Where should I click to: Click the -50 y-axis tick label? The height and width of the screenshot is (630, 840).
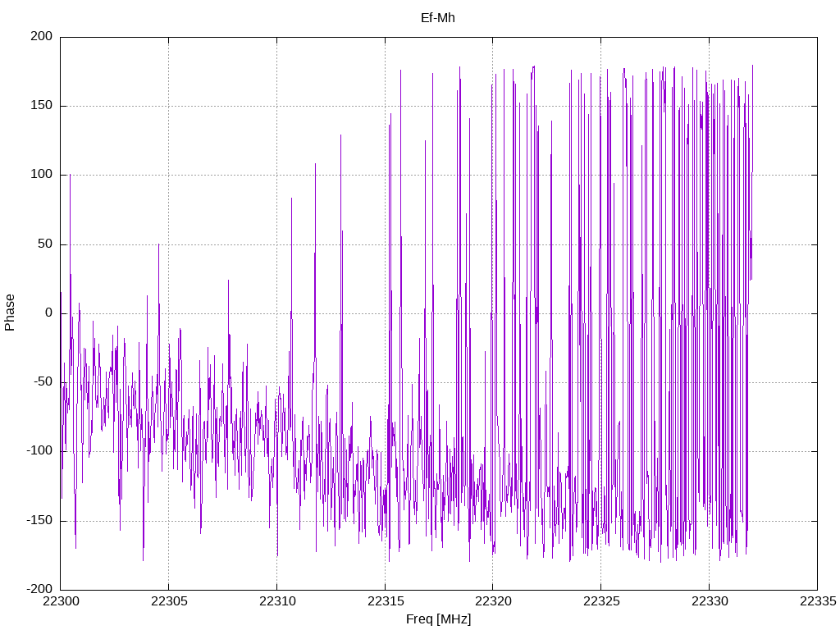coord(43,382)
